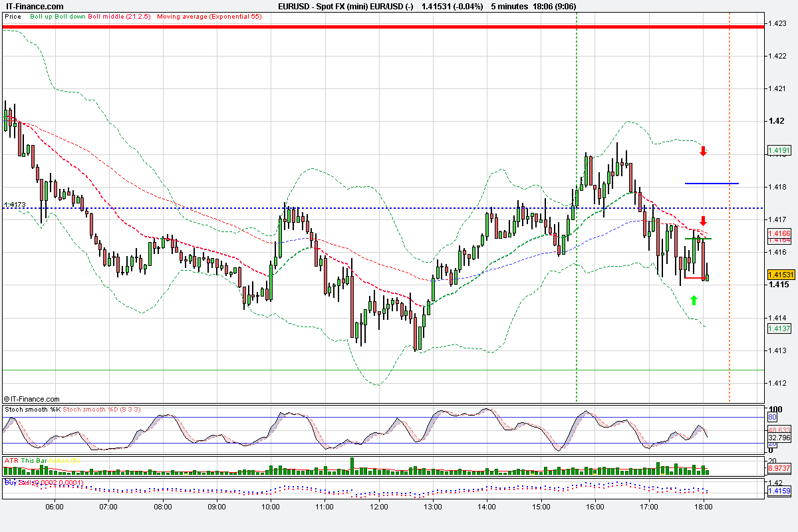Click the 5 minutes timeframe label

pos(511,7)
